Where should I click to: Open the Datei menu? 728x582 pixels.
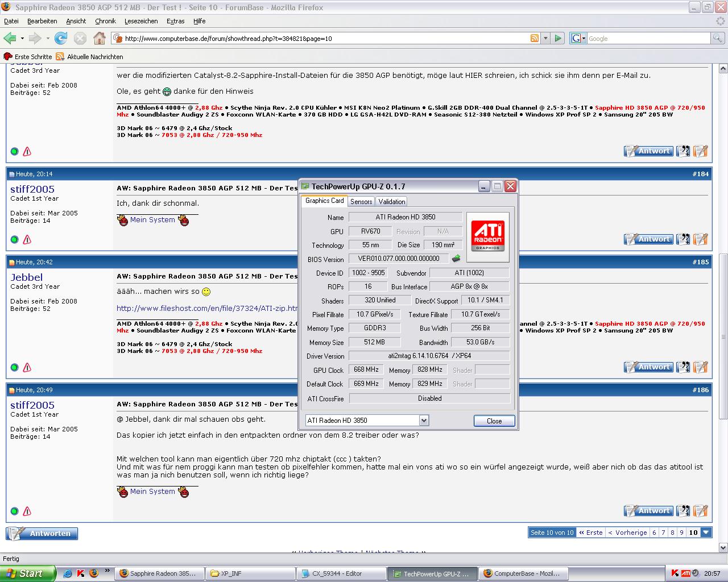tap(11, 21)
